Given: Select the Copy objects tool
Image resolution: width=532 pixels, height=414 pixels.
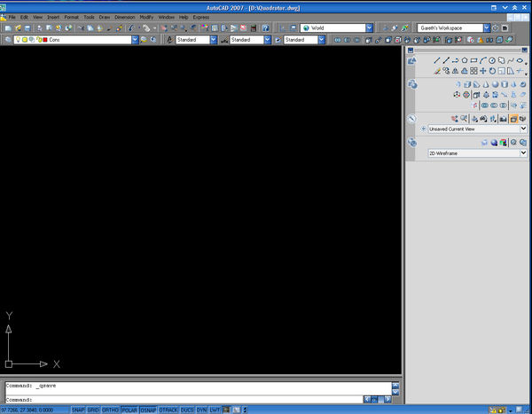Looking at the screenshot, I should point(446,71).
